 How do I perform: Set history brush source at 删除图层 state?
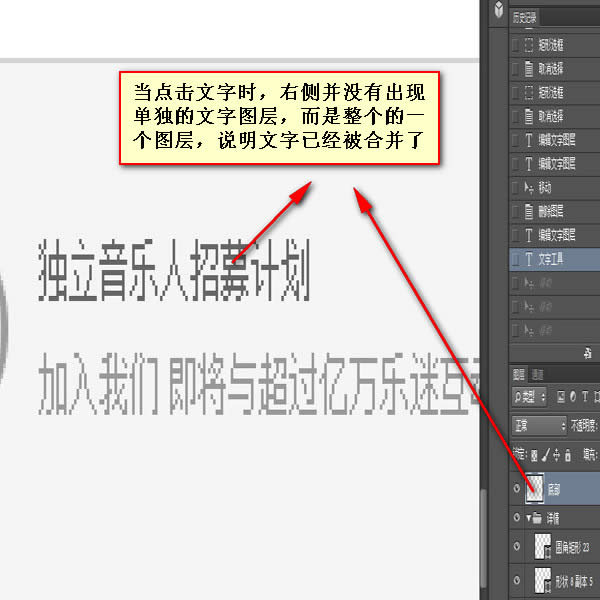click(x=515, y=211)
